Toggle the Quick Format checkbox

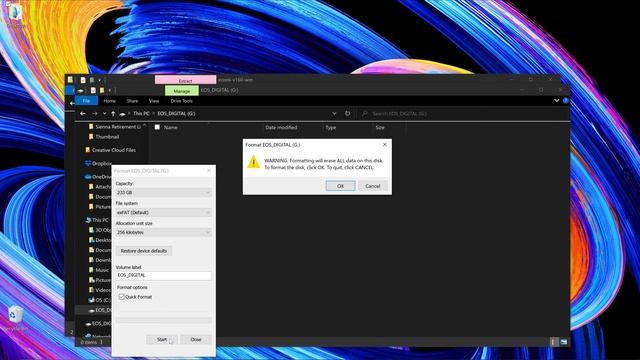tap(122, 297)
